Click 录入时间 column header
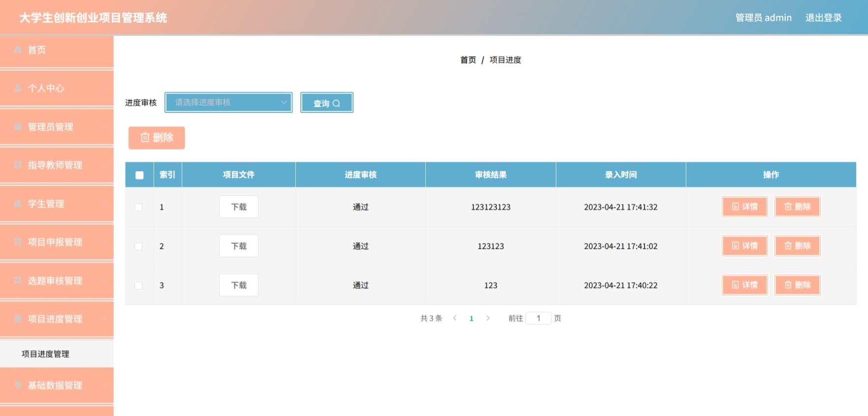 tap(621, 174)
